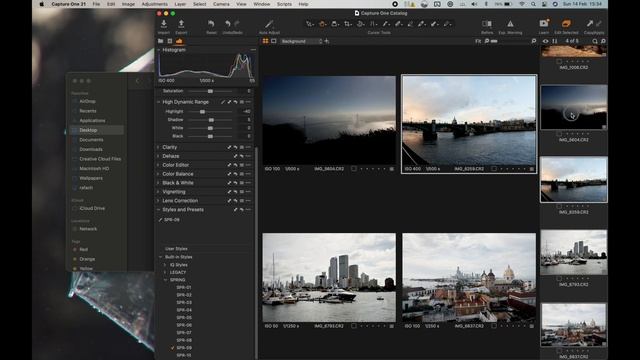Screen dimensions: 640x360
Task: Click the Undo arrow icon
Action: [x=228, y=24]
